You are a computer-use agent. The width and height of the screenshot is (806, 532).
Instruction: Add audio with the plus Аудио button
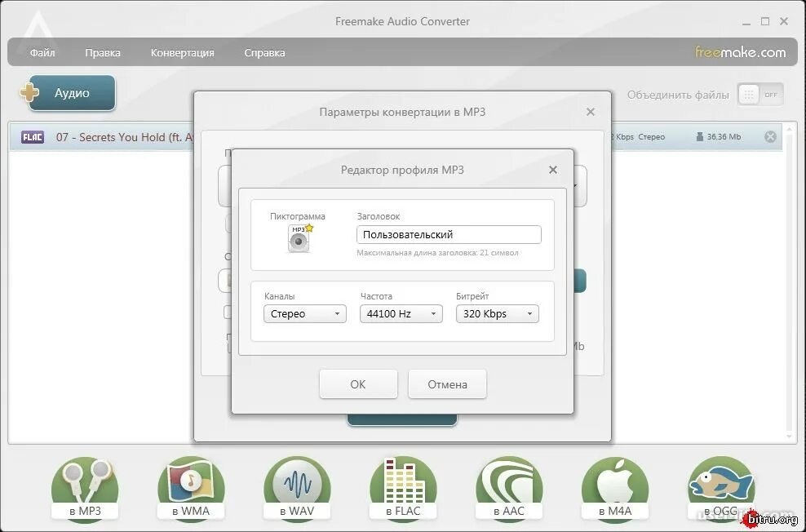[68, 93]
